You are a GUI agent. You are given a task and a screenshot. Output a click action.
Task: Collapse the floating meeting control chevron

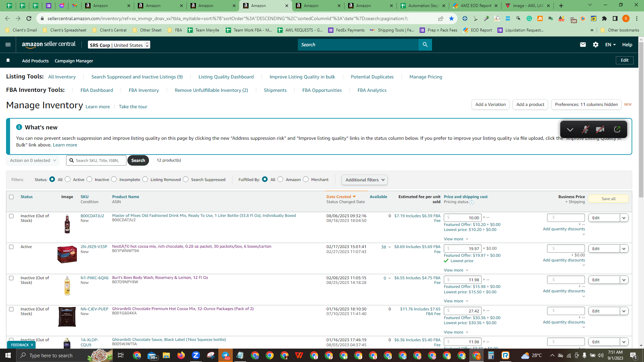click(570, 130)
